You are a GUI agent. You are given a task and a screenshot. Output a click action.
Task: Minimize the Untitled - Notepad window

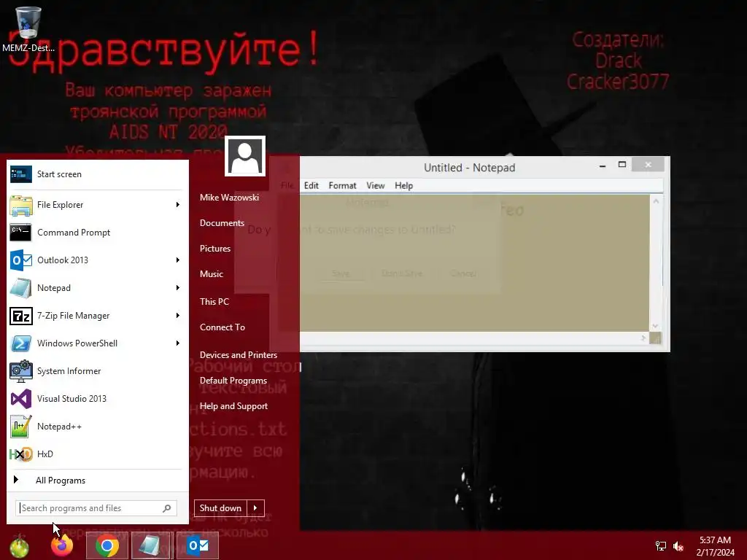coord(603,165)
